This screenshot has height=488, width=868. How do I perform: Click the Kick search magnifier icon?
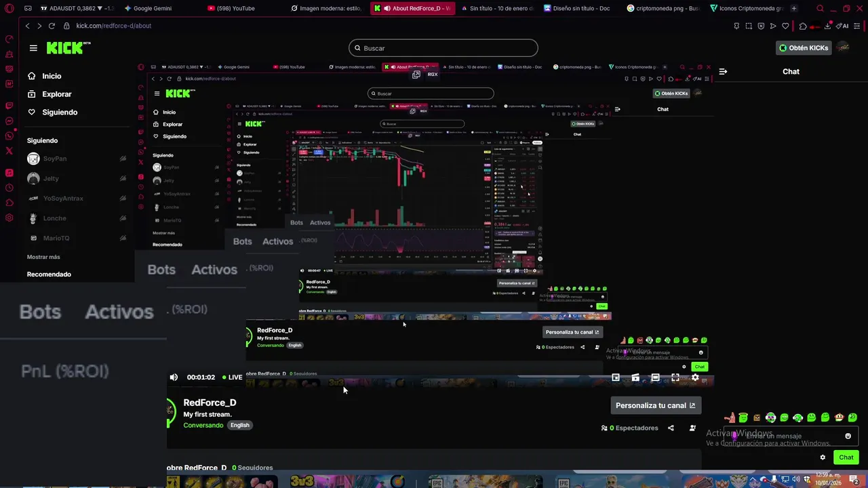pos(357,48)
